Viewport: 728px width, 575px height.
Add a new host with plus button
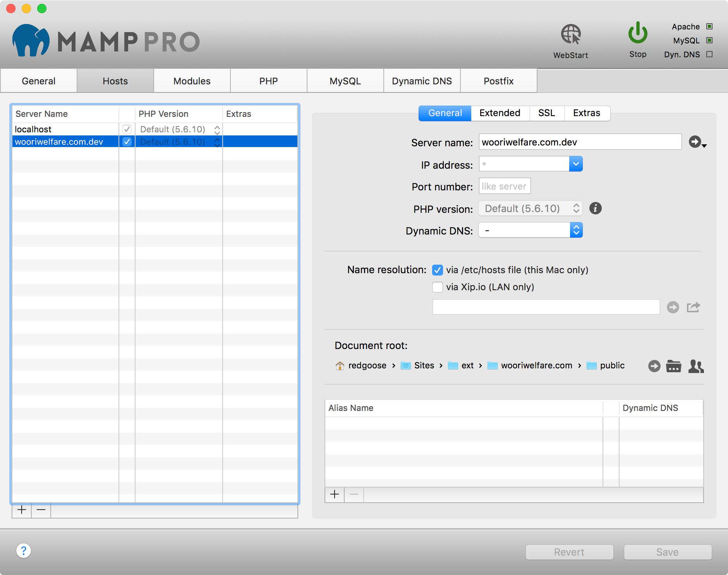click(x=22, y=510)
